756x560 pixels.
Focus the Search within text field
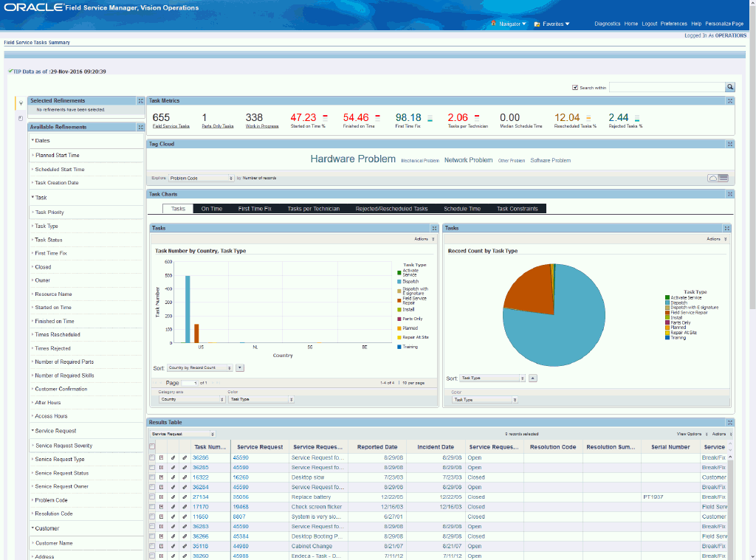click(x=667, y=87)
